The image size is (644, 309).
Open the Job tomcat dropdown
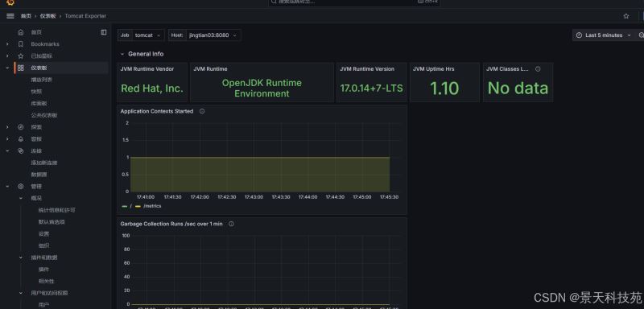tap(148, 35)
